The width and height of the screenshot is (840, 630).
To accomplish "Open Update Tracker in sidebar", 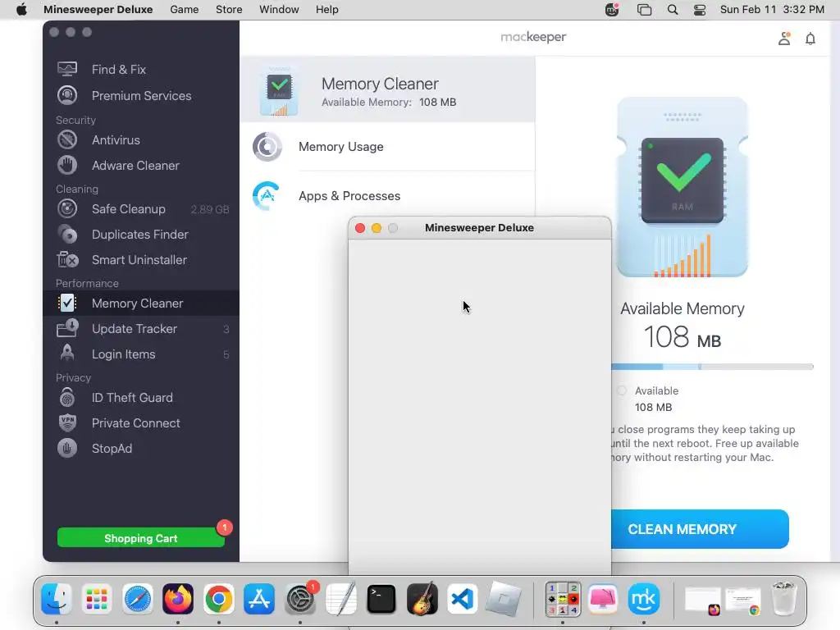I will (x=141, y=328).
